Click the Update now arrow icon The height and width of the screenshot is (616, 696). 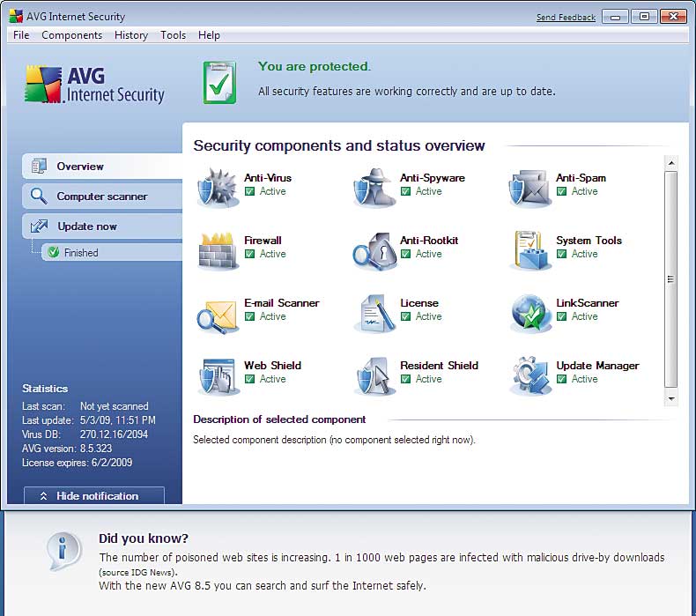(x=39, y=226)
